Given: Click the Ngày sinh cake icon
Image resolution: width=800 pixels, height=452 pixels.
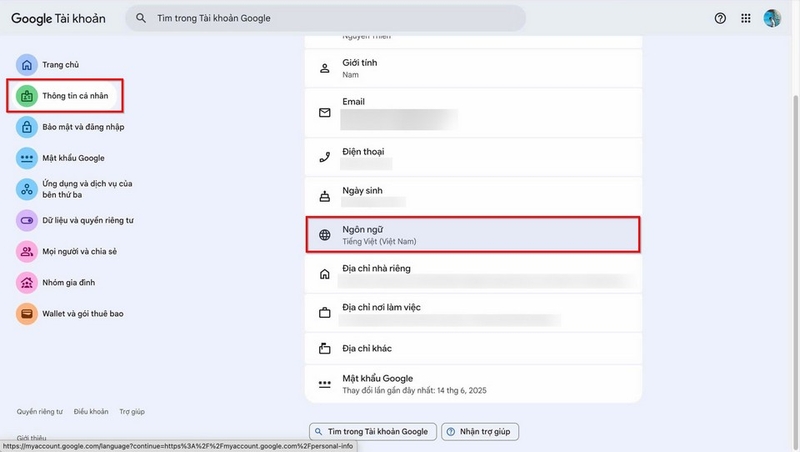Looking at the screenshot, I should [x=324, y=196].
